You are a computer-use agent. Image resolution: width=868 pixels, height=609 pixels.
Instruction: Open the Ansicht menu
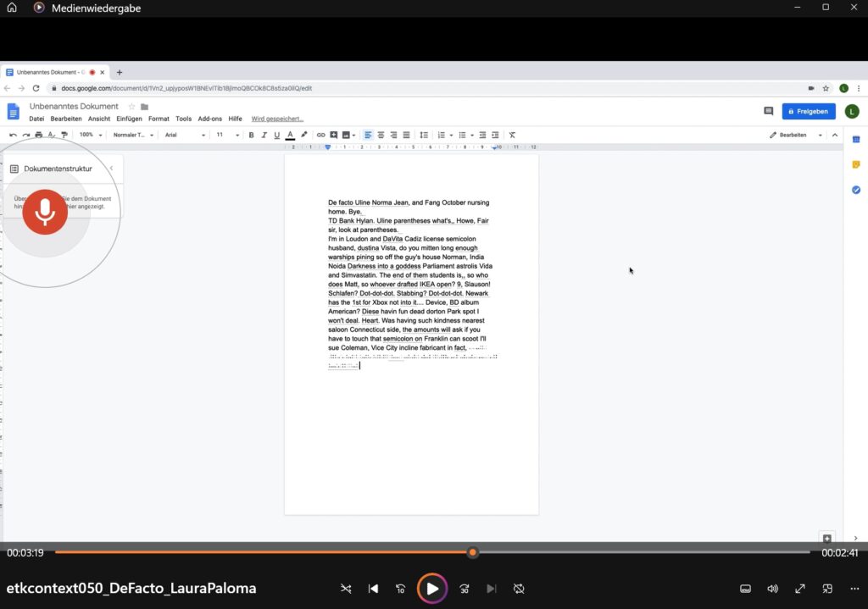99,119
